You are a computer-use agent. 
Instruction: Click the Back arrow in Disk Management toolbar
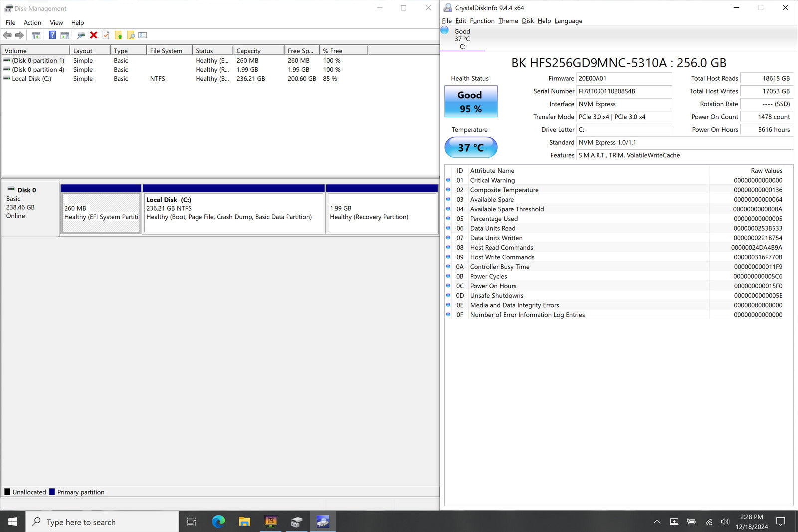[x=7, y=35]
